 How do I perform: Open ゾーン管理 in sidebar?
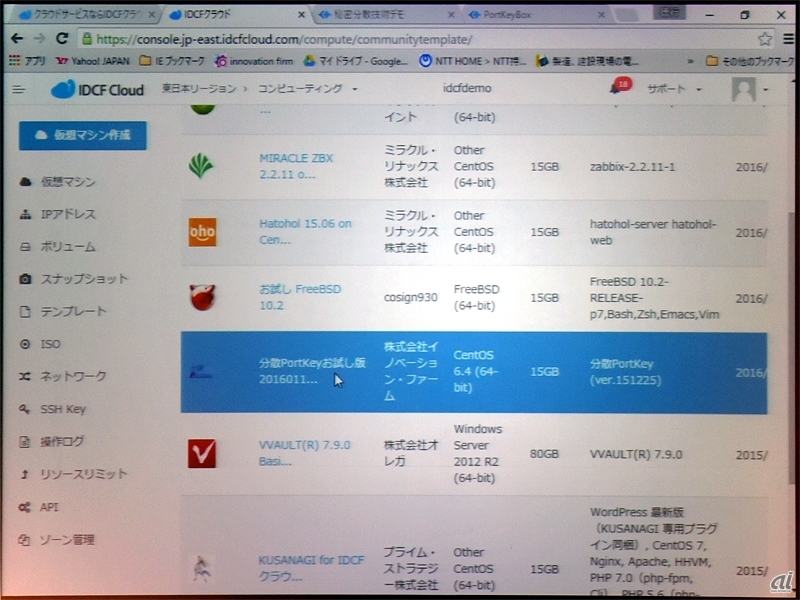68,540
